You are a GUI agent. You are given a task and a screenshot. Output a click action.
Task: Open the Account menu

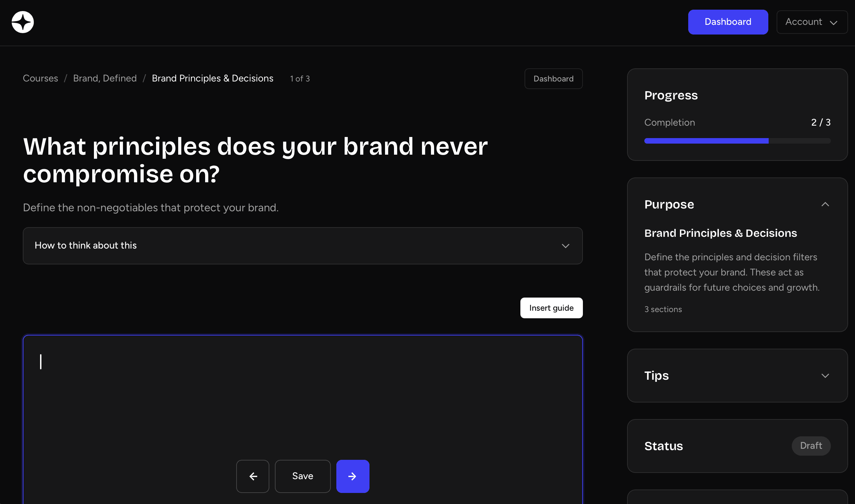point(811,22)
